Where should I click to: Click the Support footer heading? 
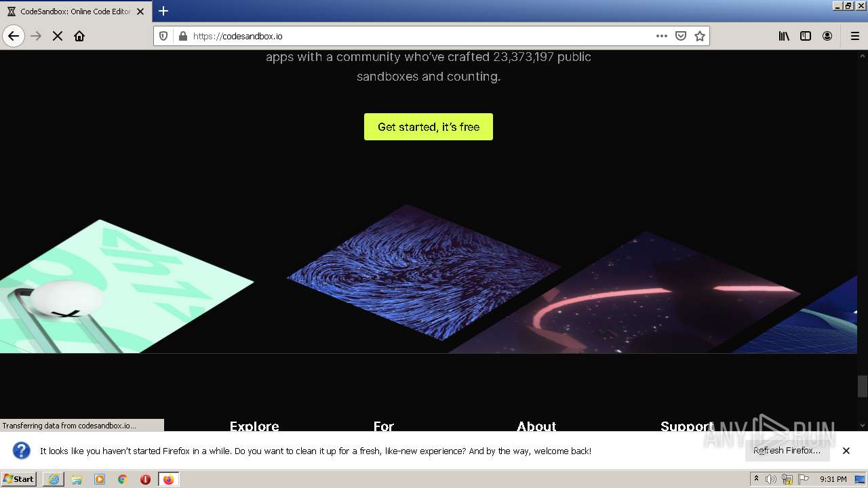tap(687, 426)
